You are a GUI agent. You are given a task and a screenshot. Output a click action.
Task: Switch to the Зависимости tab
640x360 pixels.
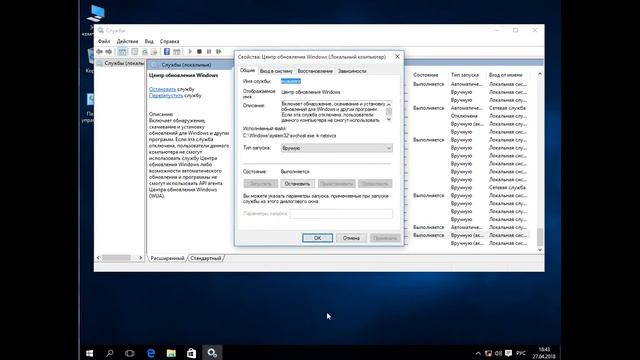coord(352,71)
